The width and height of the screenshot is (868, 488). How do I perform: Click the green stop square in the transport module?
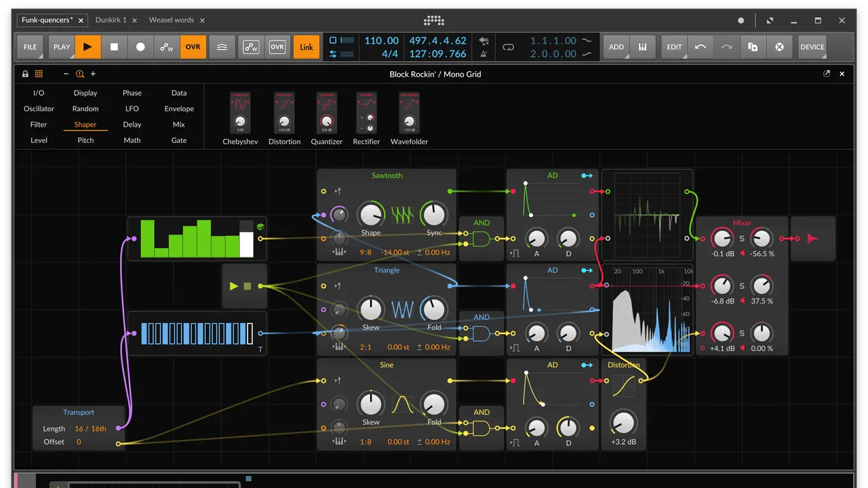tap(248, 286)
